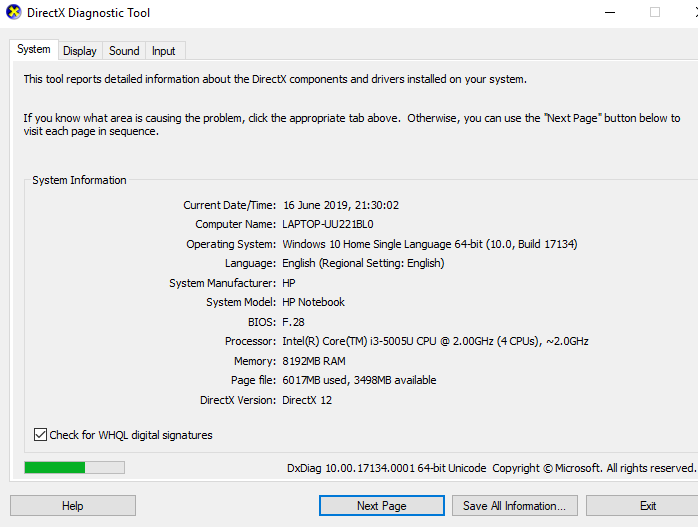Click the 'This tool reports detailed information' sentence

point(275,79)
